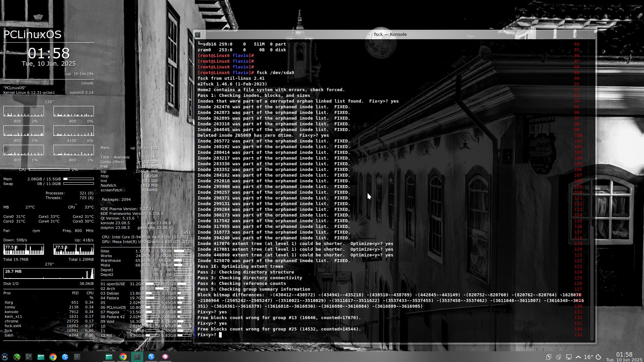
Task: Expand hidden system tray icons arrow
Action: 578,357
